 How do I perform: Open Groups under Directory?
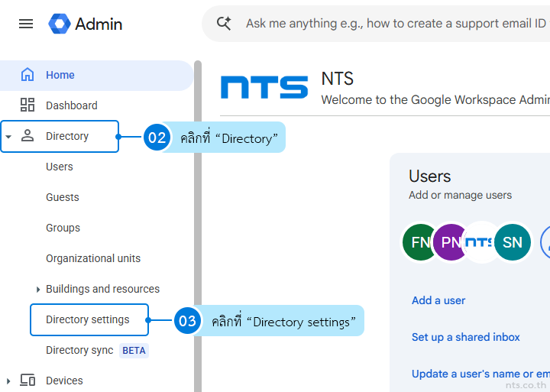[63, 228]
